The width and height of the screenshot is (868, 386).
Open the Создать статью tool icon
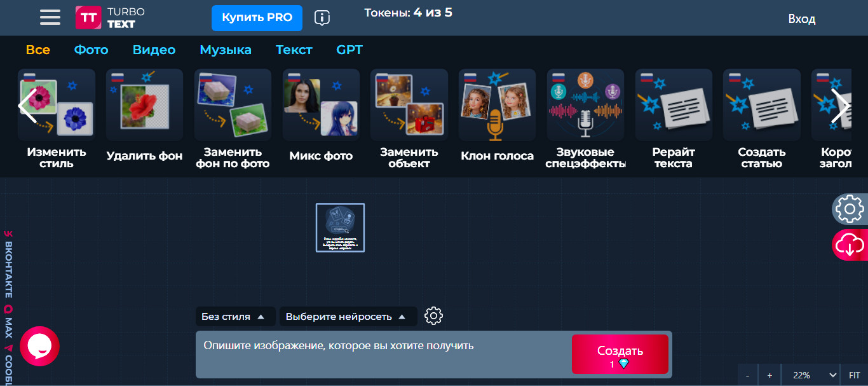point(761,105)
